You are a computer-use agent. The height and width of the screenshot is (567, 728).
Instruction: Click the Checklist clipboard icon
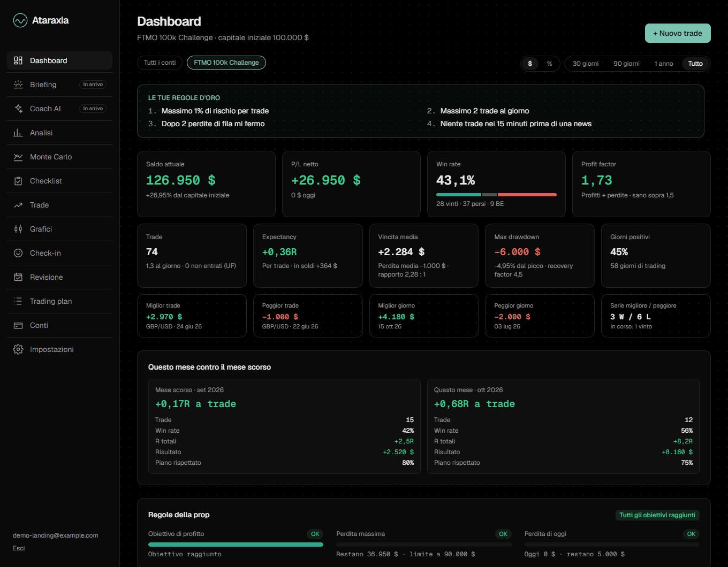pyautogui.click(x=18, y=181)
